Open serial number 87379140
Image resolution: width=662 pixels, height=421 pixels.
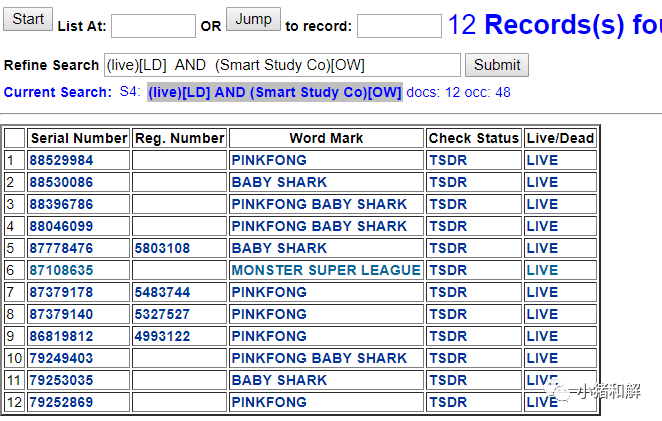[x=61, y=314]
